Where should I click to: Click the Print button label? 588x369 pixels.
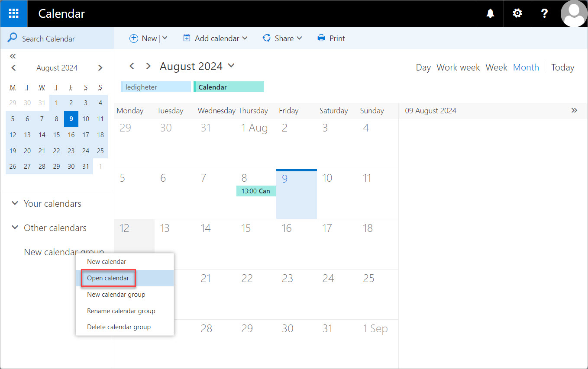pos(337,39)
